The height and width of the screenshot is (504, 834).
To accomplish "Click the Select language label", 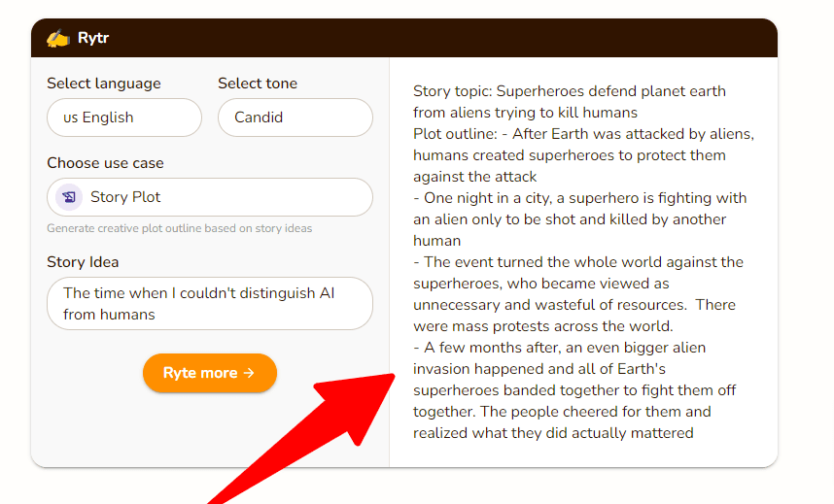I will coord(104,84).
